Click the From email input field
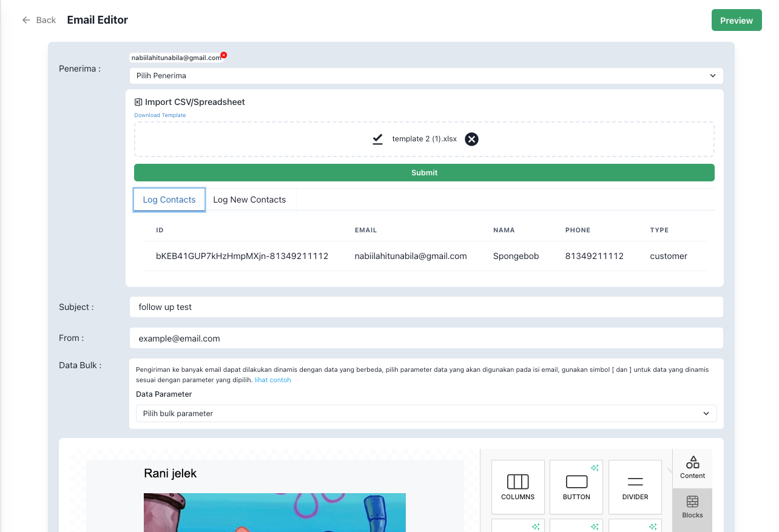This screenshot has height=532, width=779. click(426, 338)
